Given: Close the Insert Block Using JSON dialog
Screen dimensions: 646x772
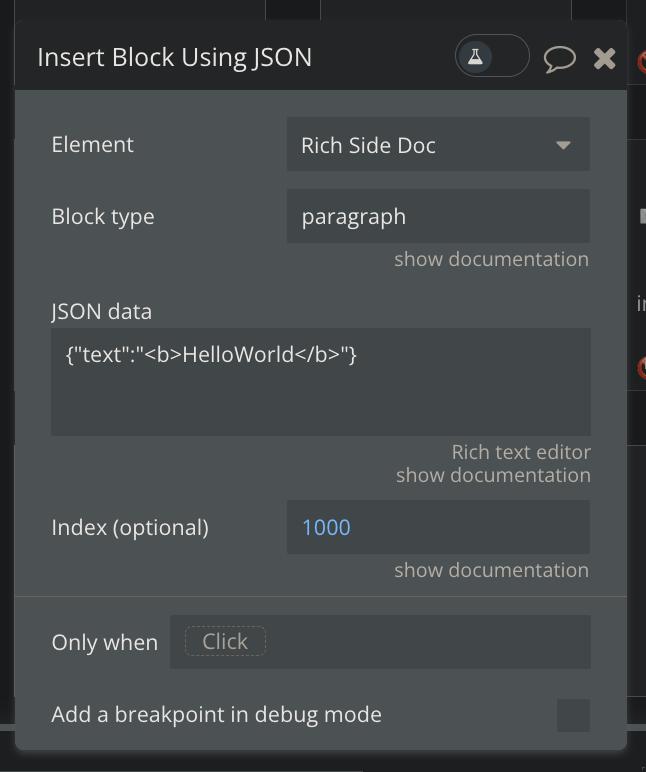Looking at the screenshot, I should 604,58.
